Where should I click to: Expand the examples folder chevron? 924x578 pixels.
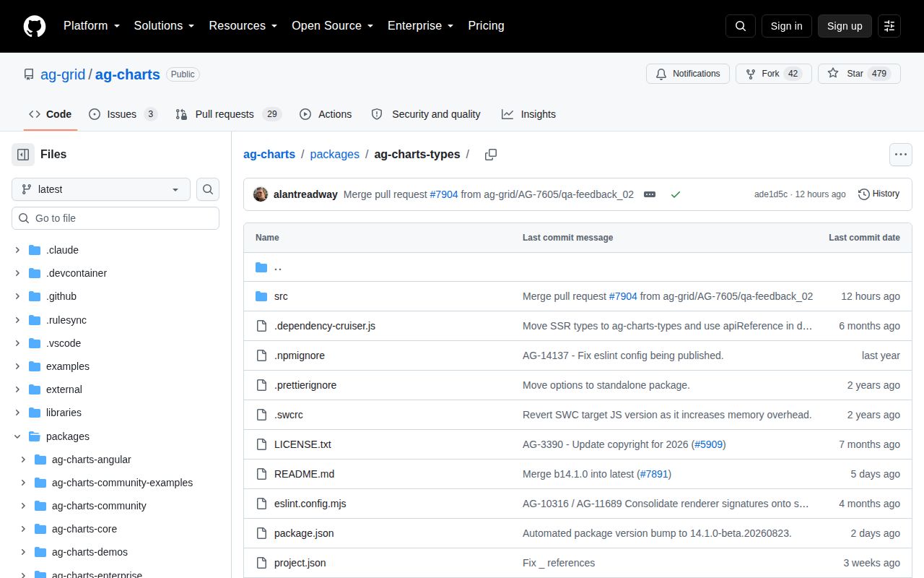tap(17, 366)
